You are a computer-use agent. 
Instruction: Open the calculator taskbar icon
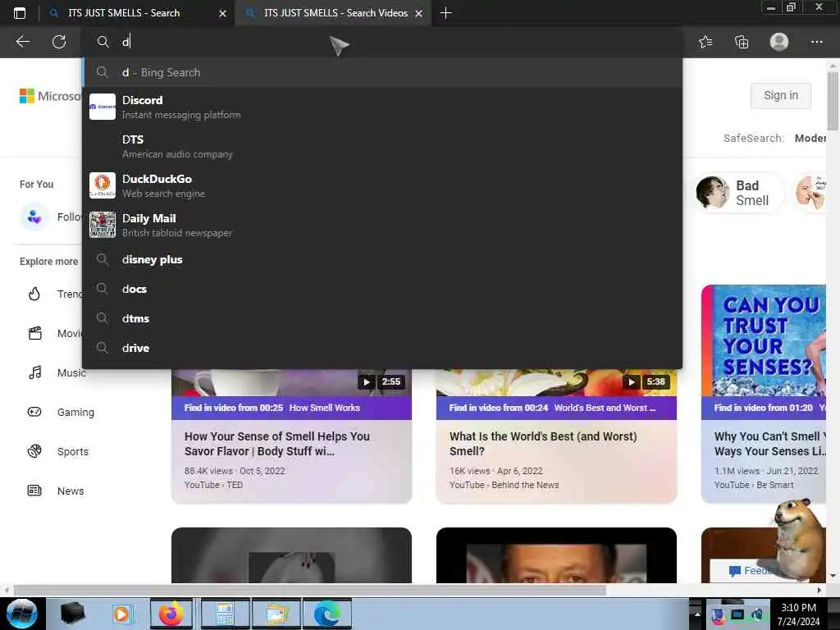click(225, 614)
